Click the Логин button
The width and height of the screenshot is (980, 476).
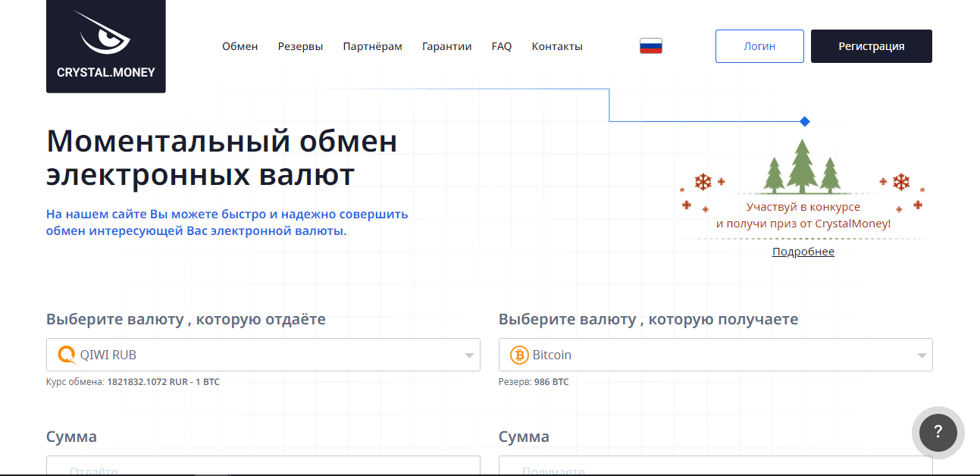point(759,45)
